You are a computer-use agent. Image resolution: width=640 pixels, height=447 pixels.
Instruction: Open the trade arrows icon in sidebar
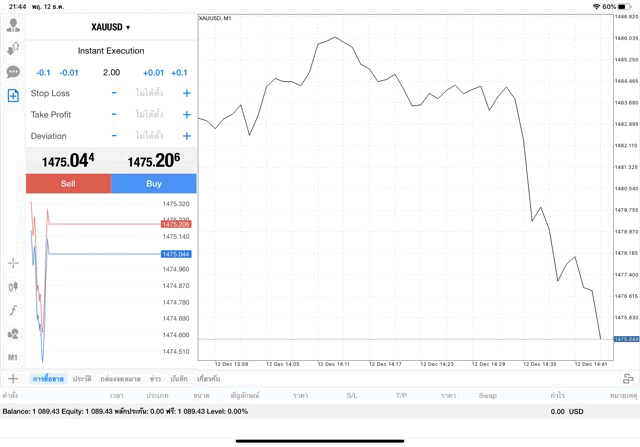[x=13, y=48]
